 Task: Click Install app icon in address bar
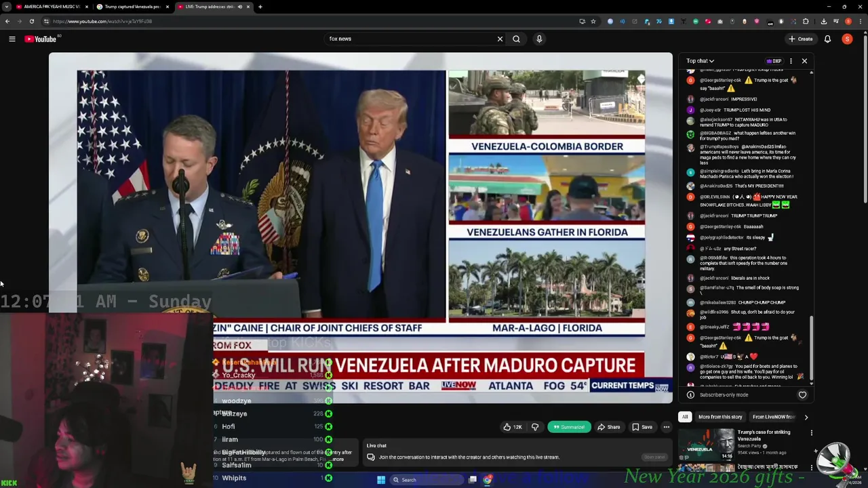coord(583,21)
